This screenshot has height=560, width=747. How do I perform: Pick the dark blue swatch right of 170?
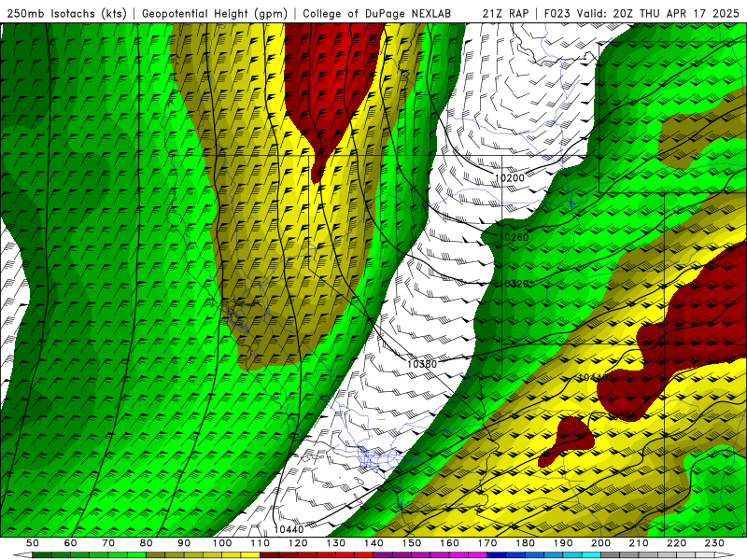click(x=497, y=555)
